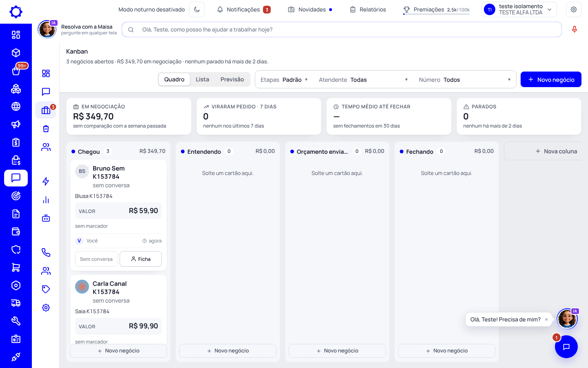The height and width of the screenshot is (368, 588).
Task: Click Nova coluna to add a column
Action: tap(543, 151)
